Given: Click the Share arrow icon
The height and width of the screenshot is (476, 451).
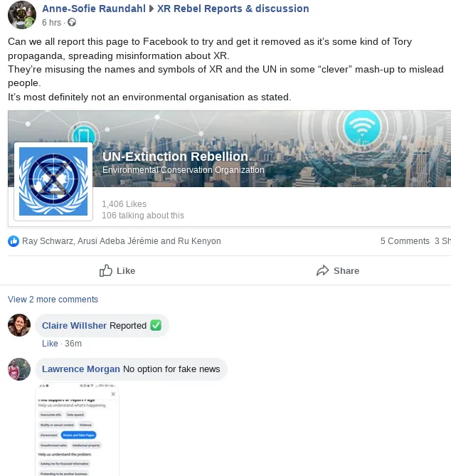Looking at the screenshot, I should pos(323,270).
